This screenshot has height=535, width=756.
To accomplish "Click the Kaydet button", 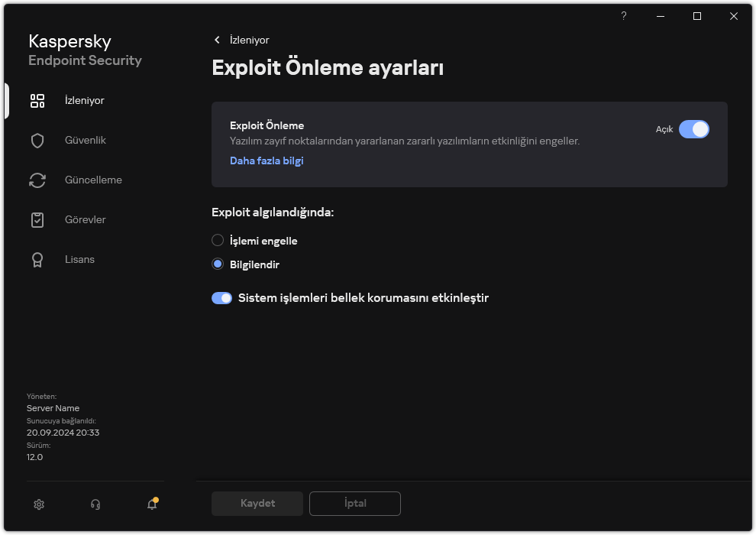I will click(x=257, y=504).
